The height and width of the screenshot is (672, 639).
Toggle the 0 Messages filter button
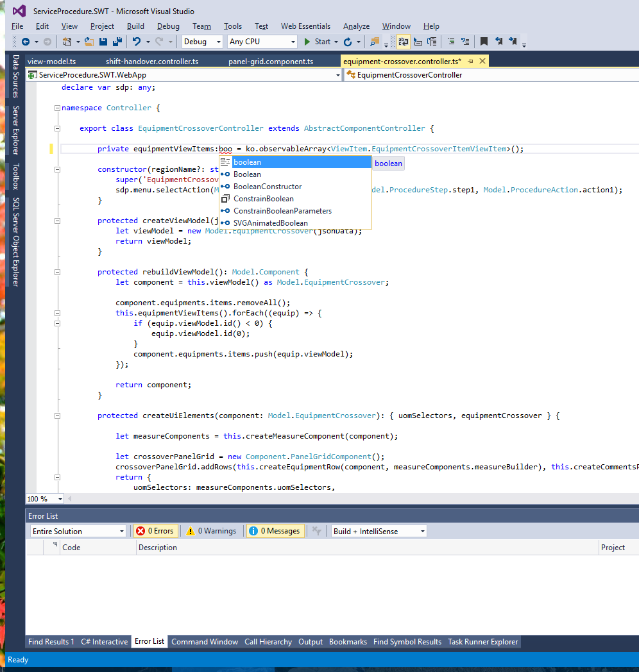tap(275, 531)
